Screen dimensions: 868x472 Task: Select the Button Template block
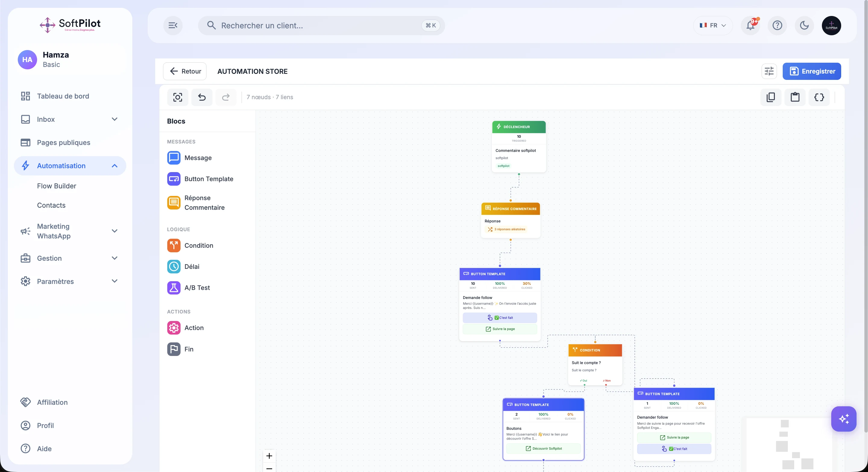[x=207, y=179]
